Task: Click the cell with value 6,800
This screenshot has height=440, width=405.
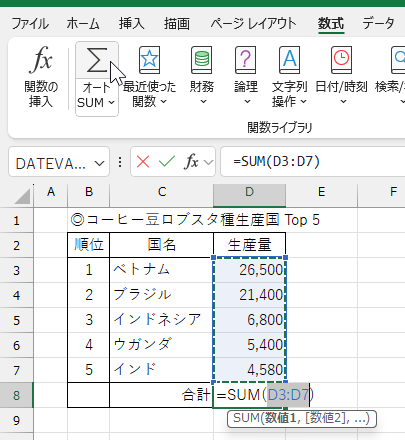Action: pyautogui.click(x=249, y=320)
